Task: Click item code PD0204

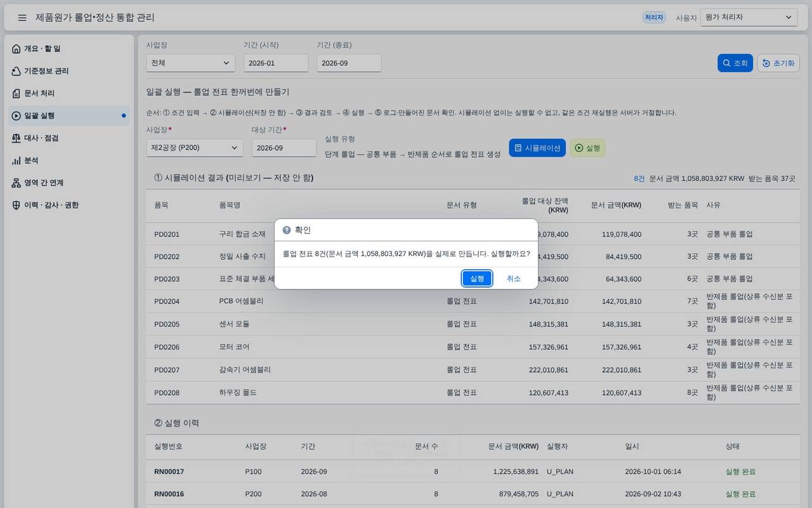Action: click(x=167, y=302)
